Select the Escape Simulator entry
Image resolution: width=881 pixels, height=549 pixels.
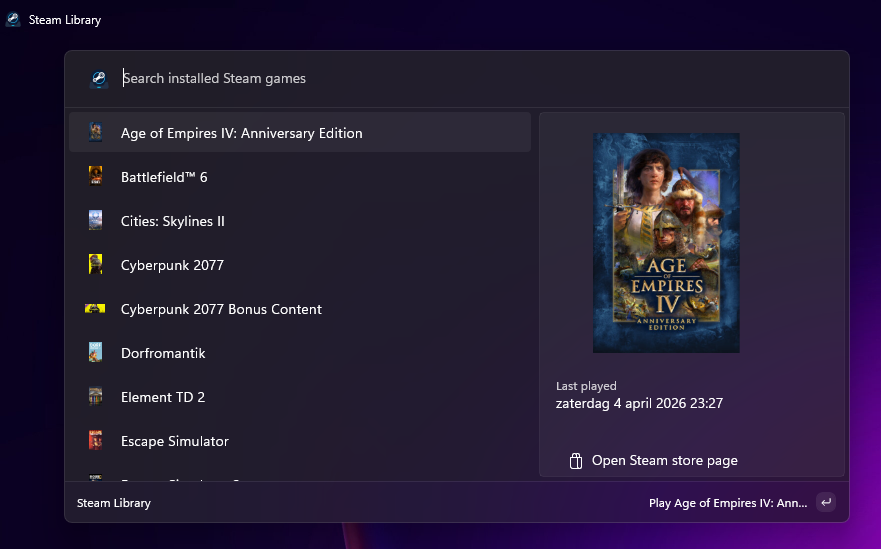point(300,440)
